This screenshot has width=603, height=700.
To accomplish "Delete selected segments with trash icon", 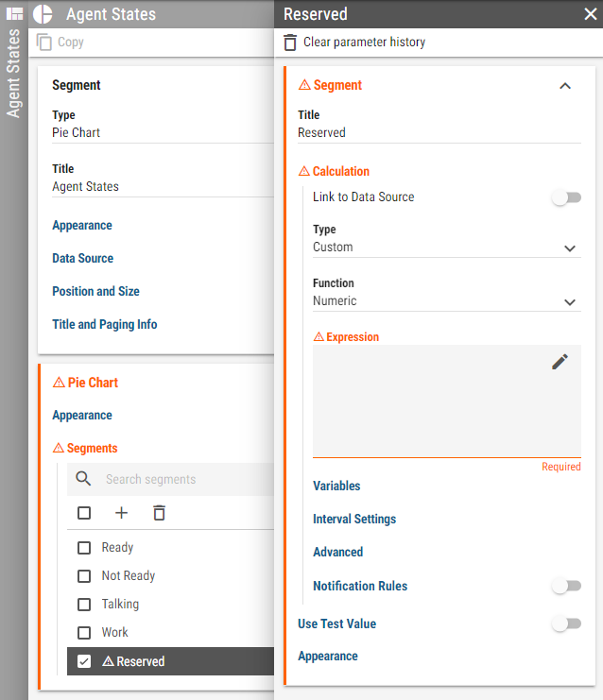I will (x=159, y=513).
